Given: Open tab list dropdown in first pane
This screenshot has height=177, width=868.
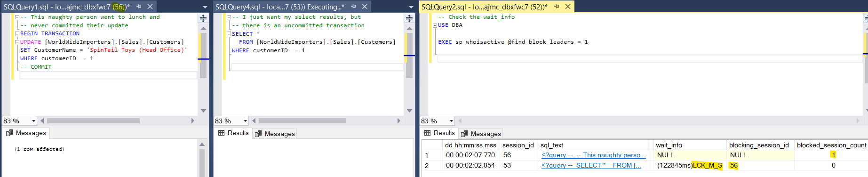Looking at the screenshot, I should point(205,7).
